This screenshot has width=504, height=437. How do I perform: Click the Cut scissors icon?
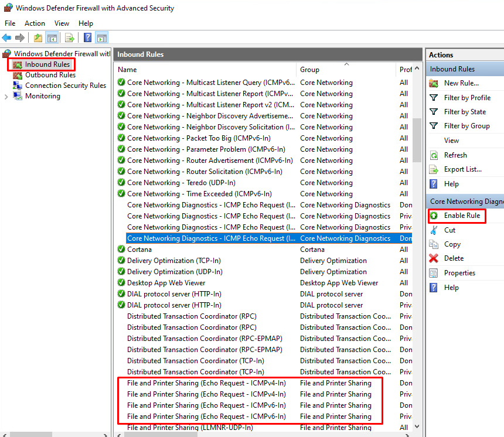coord(434,230)
